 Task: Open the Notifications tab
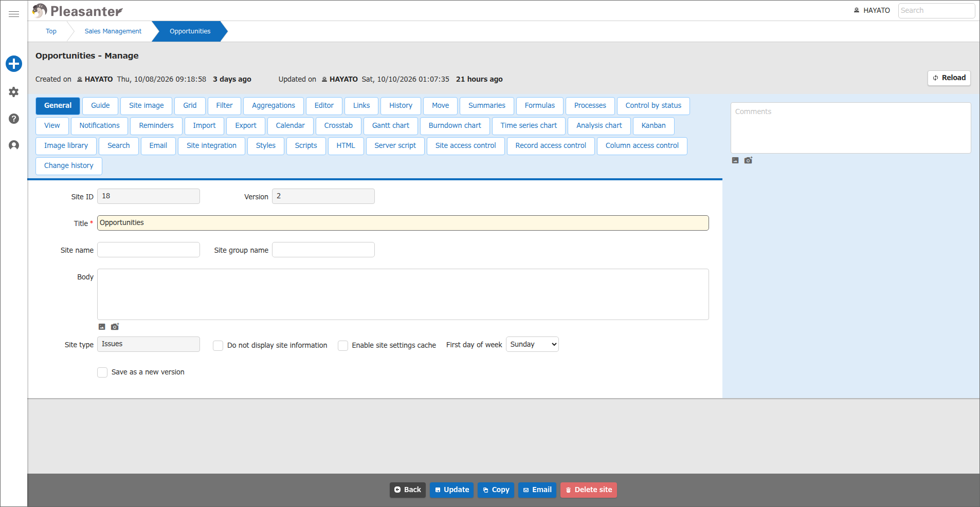(100, 126)
